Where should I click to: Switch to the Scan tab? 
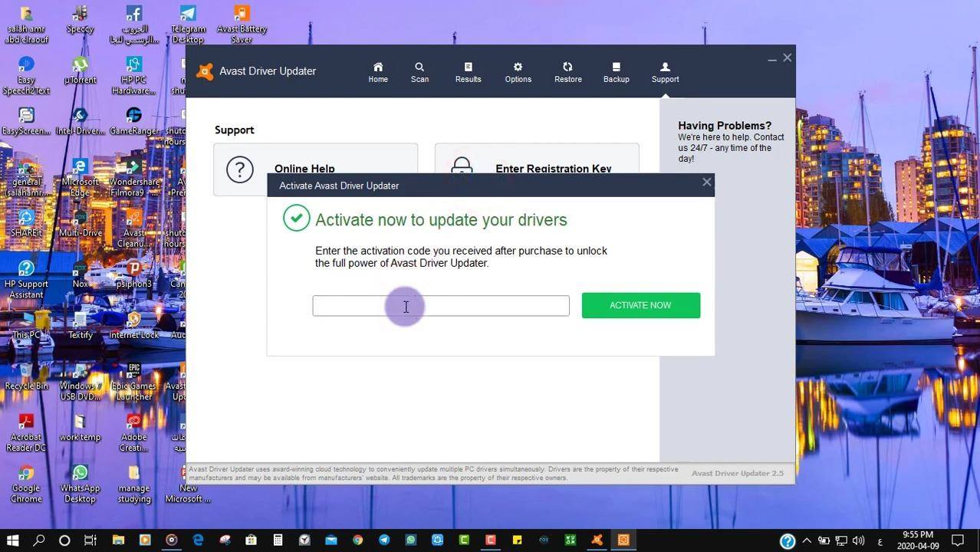point(419,72)
